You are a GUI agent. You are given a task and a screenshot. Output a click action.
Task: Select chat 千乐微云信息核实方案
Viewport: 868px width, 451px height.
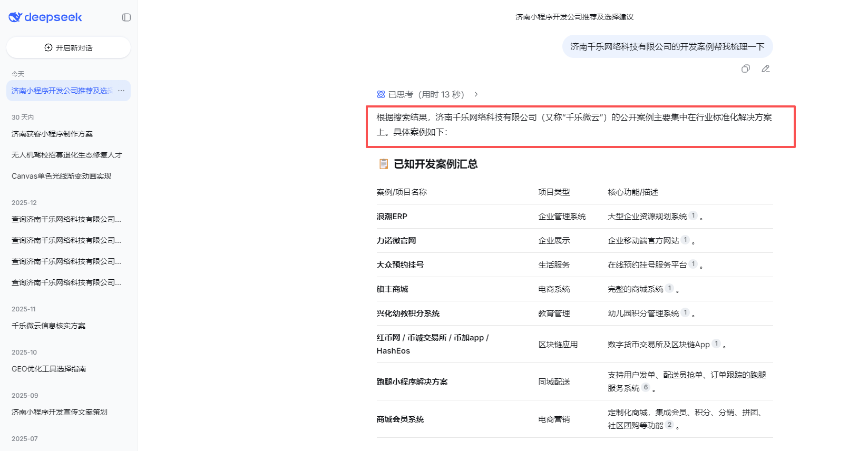(48, 326)
